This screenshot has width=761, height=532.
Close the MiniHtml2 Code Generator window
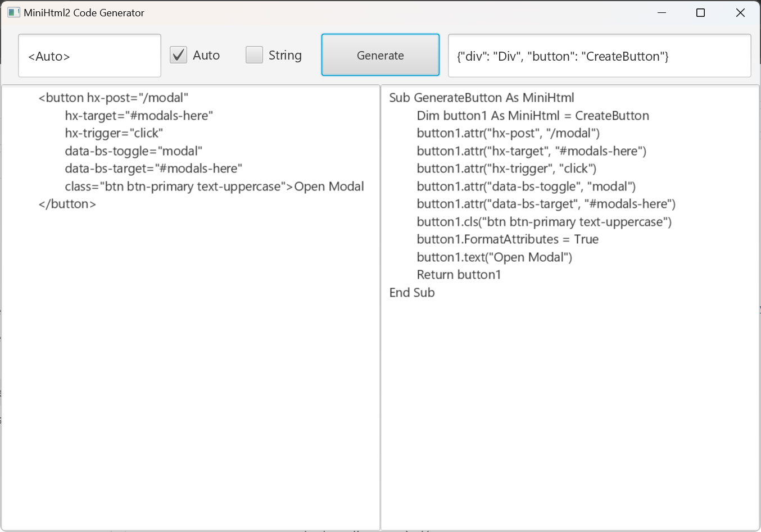740,12
